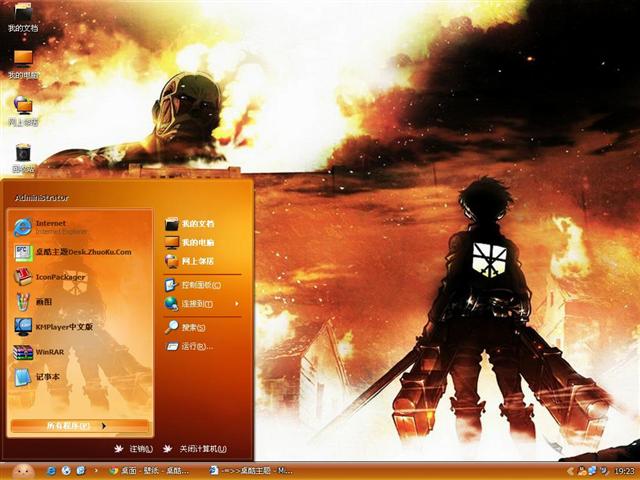Expand the 连接到 Connect To submenu
This screenshot has width=640, height=480.
click(x=202, y=304)
